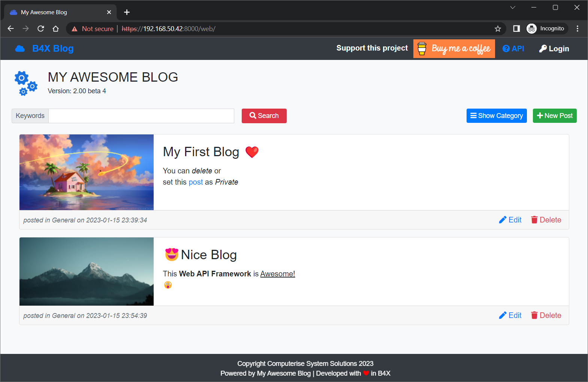Open the tab search chevron
The height and width of the screenshot is (382, 588).
click(513, 7)
